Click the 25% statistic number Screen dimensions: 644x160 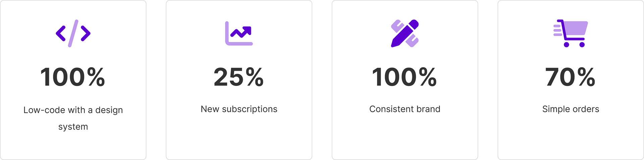[239, 77]
